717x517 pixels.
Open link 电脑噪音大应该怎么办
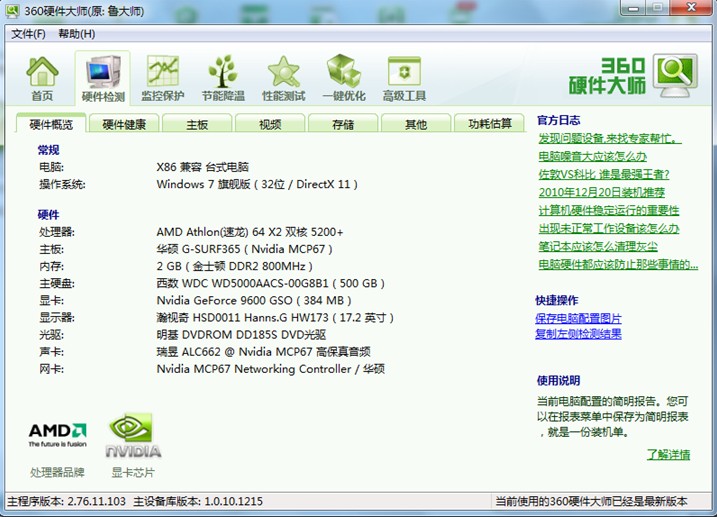tap(593, 156)
